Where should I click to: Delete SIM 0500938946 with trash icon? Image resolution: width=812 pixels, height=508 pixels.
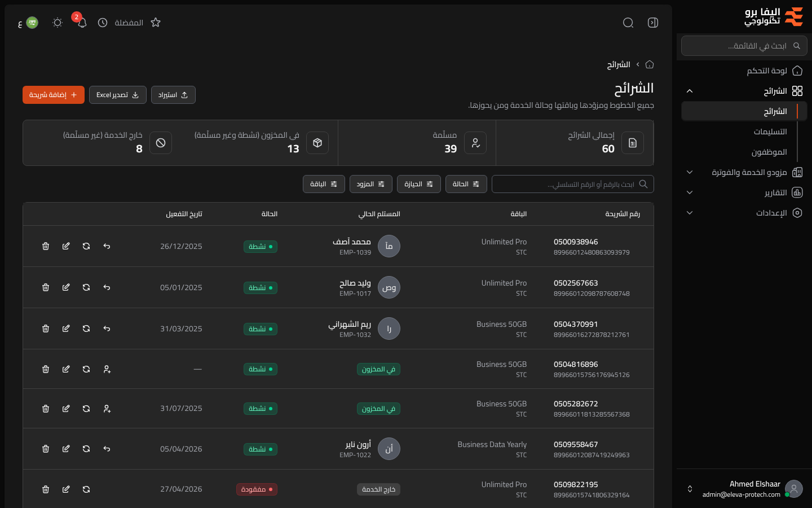[46, 246]
